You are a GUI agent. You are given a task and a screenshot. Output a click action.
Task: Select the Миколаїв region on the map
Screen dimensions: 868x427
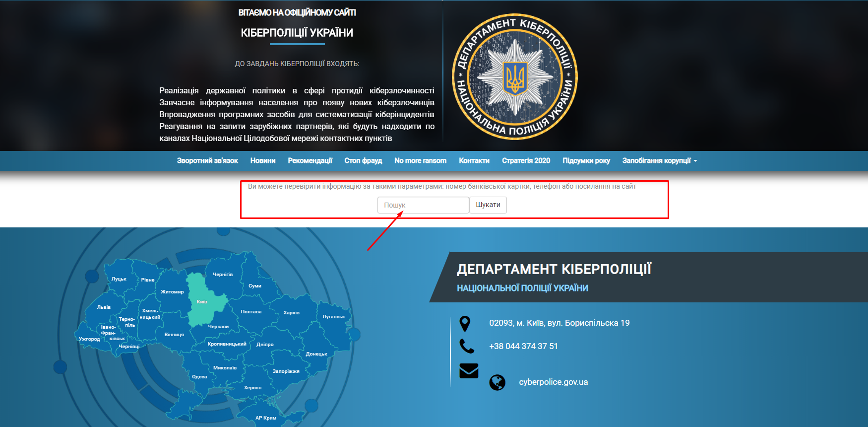[x=225, y=368]
